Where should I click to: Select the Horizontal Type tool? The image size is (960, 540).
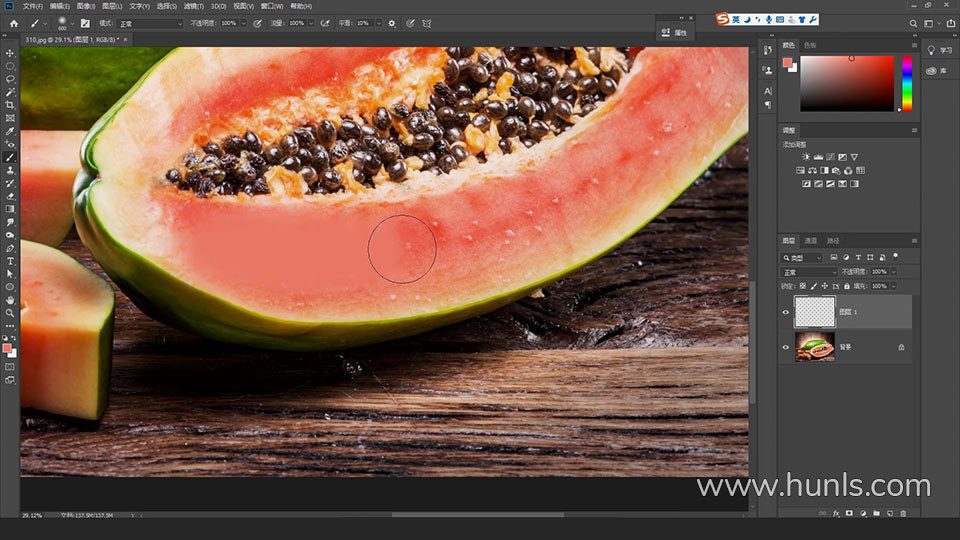click(x=10, y=261)
